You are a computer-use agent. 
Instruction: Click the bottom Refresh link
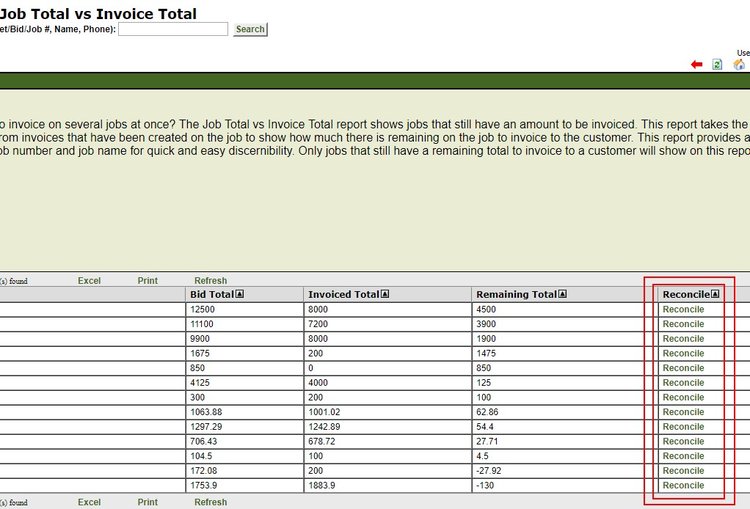click(x=210, y=502)
